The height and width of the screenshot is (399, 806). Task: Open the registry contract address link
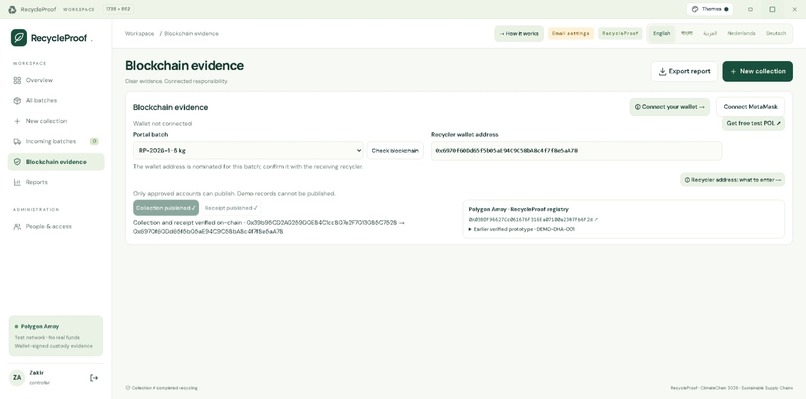(x=533, y=220)
